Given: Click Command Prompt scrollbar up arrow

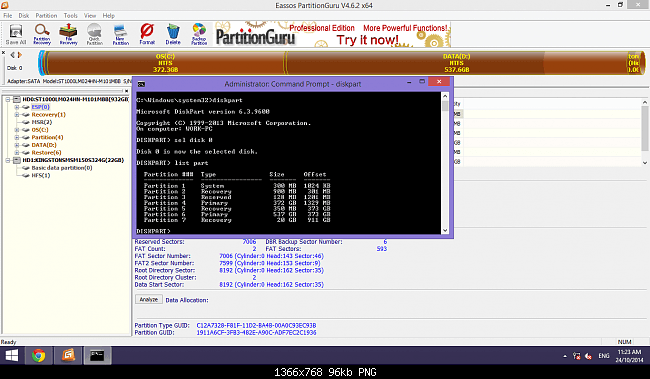Looking at the screenshot, I should pyautogui.click(x=445, y=96).
